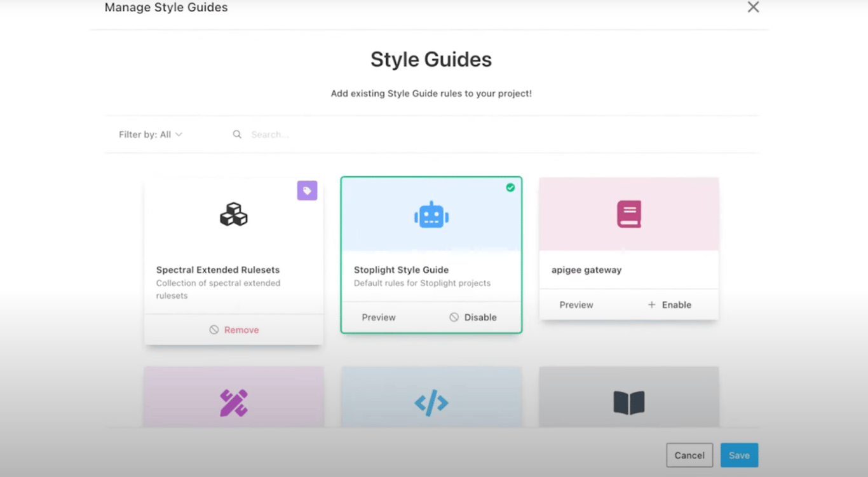Click the dark open book icon

(629, 403)
